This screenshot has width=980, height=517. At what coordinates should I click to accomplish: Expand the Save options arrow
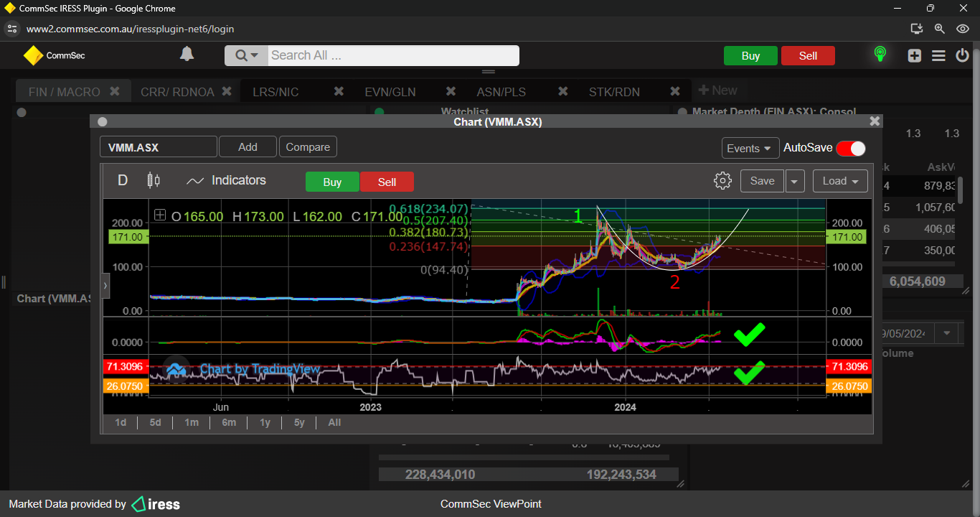point(794,181)
